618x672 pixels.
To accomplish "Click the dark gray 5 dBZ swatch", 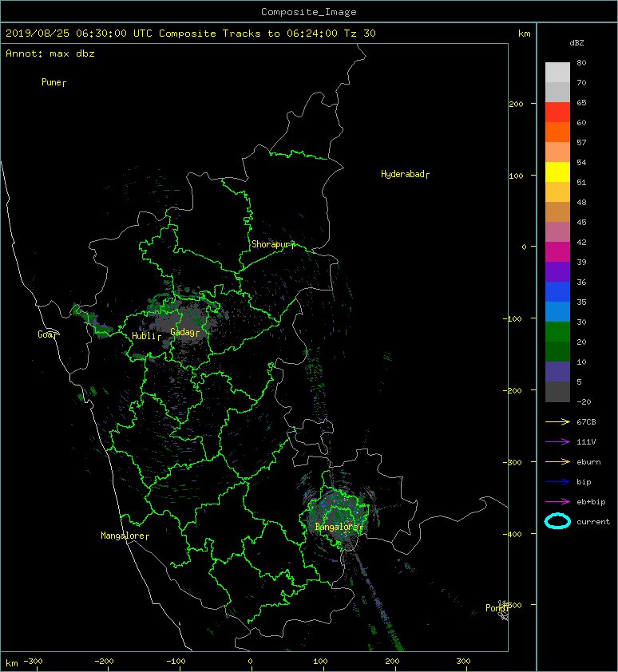I will point(557,392).
